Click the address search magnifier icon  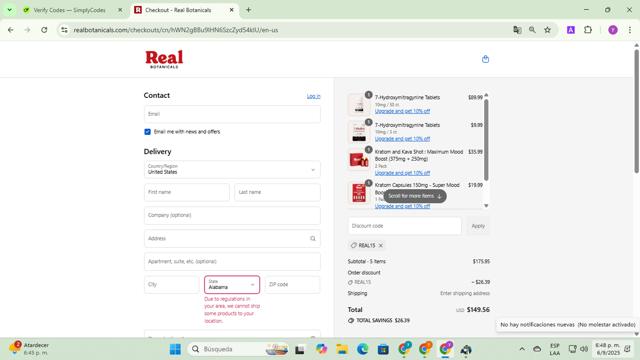pos(313,239)
